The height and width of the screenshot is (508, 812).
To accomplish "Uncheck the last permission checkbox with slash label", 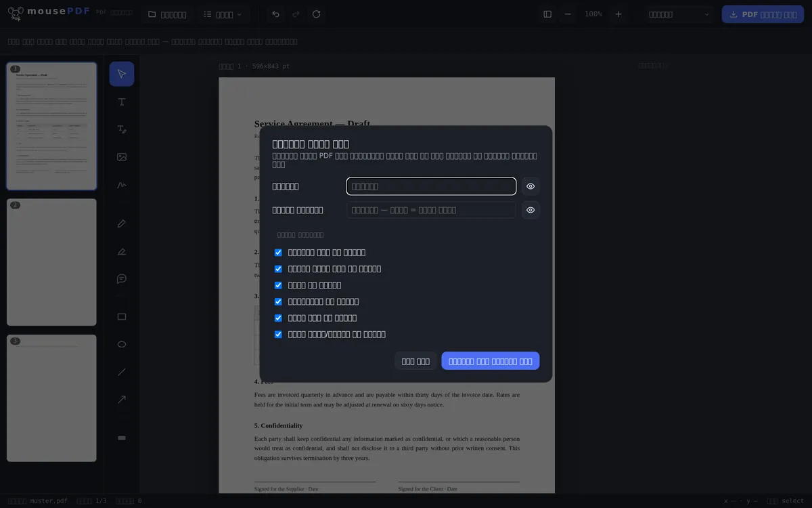I will pyautogui.click(x=278, y=334).
